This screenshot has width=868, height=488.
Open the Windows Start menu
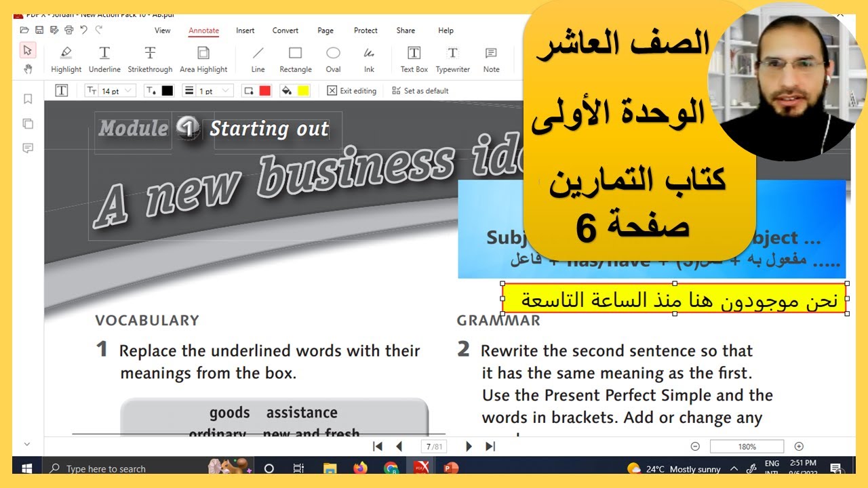[27, 468]
